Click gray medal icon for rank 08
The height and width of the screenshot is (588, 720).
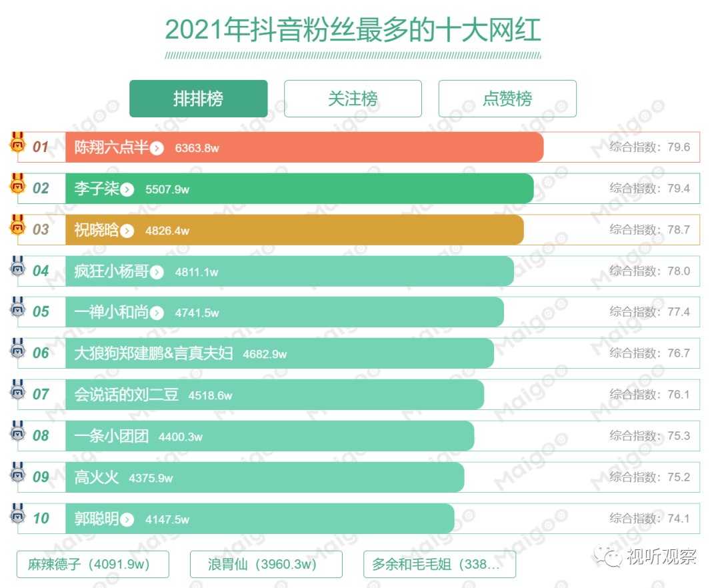pos(17,431)
